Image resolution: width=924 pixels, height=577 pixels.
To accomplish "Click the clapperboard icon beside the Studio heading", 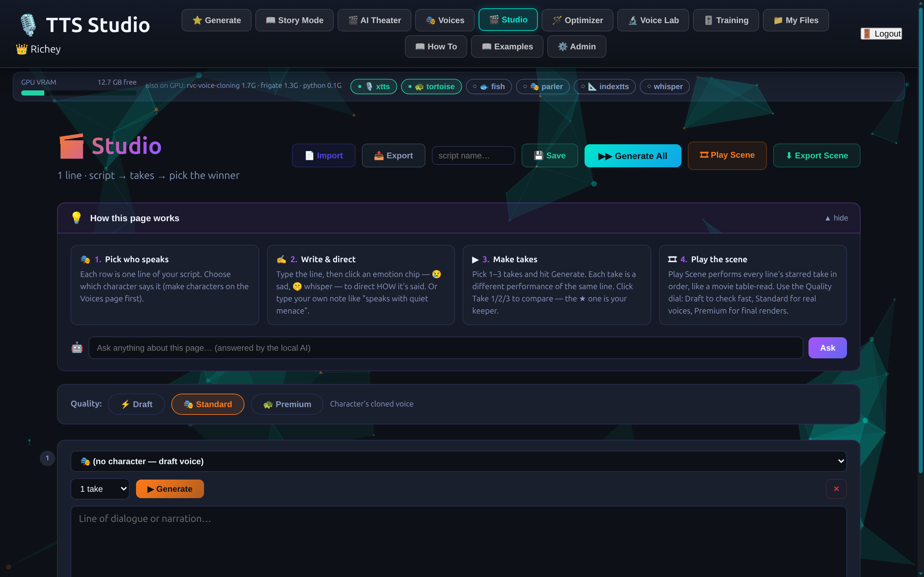I will coord(72,146).
